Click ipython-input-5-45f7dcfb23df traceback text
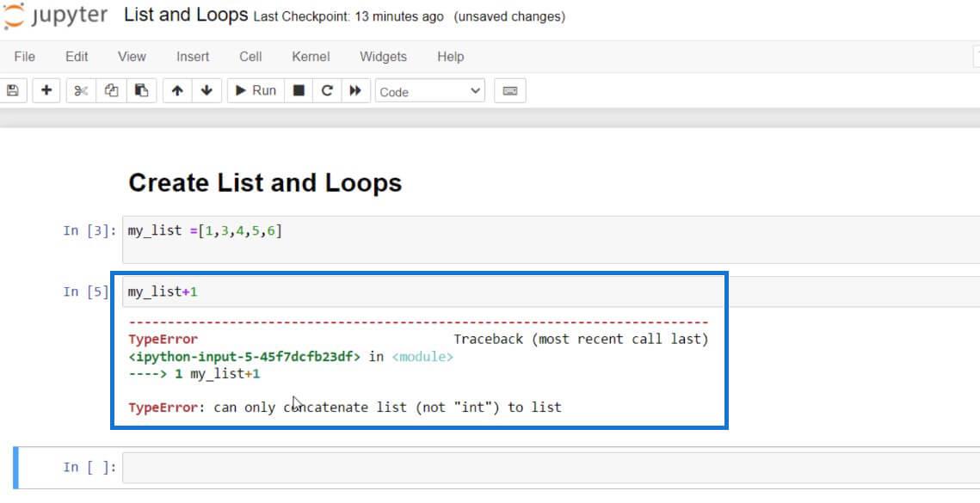 244,357
